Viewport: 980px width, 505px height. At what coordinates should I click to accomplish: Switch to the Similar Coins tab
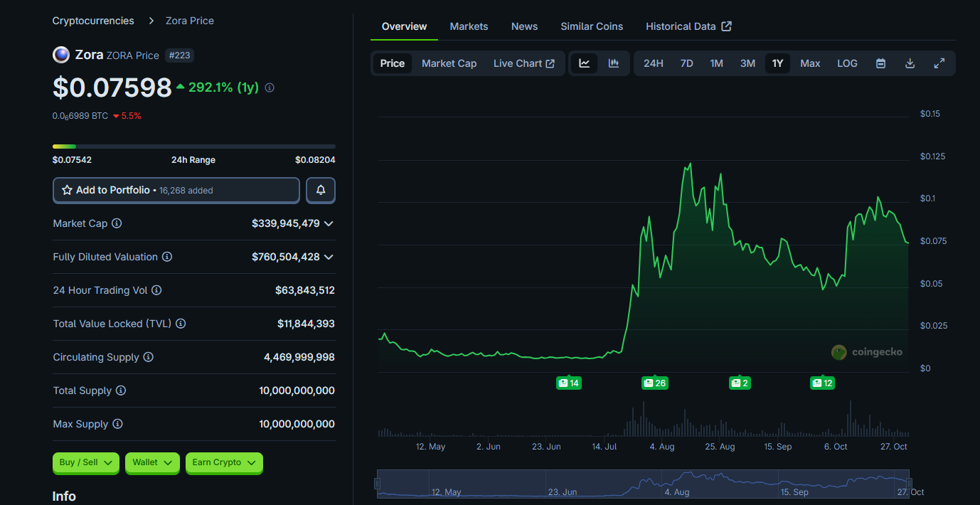(x=592, y=26)
